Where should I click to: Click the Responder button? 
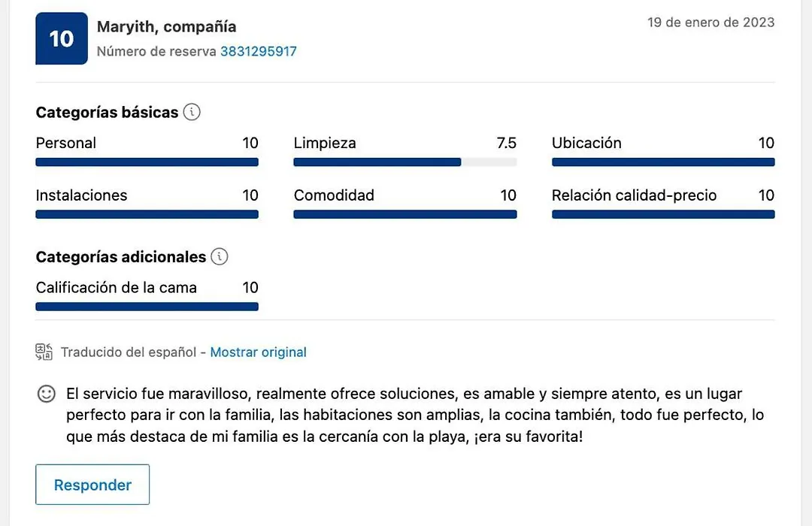pos(92,485)
